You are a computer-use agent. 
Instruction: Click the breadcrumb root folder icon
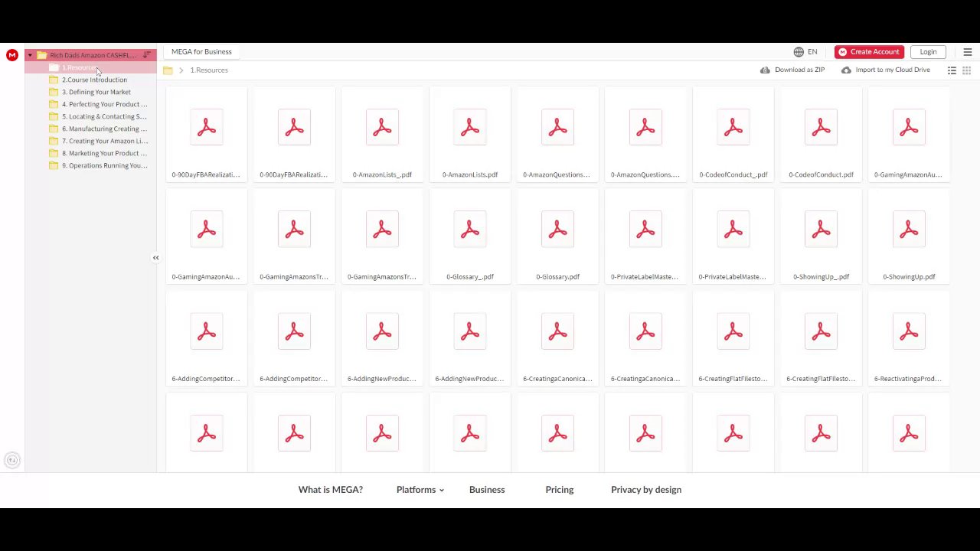168,70
